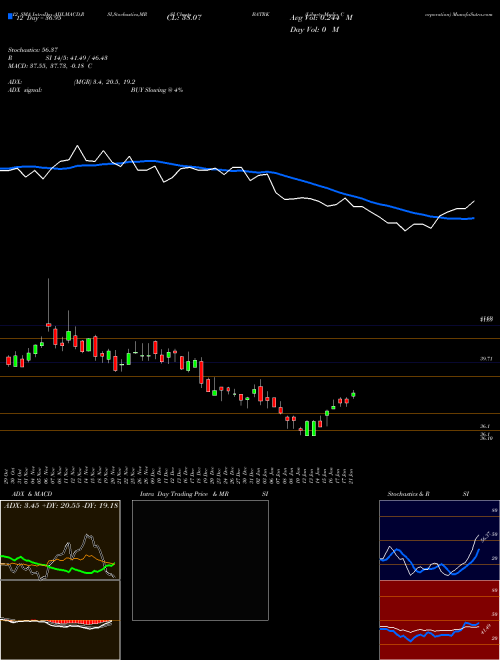The width and height of the screenshot is (500, 660).
Task: Click the Day Vol: 0 M text
Action: pos(314,30)
